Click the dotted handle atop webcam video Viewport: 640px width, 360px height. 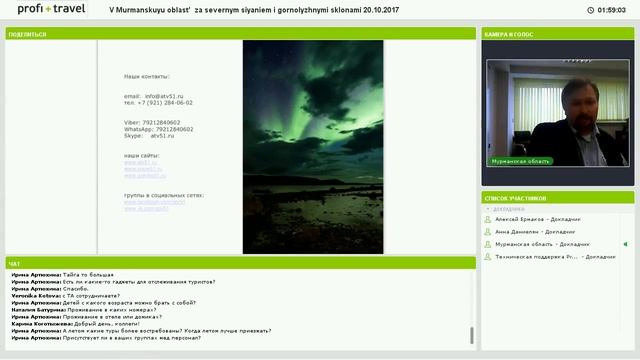point(577,61)
